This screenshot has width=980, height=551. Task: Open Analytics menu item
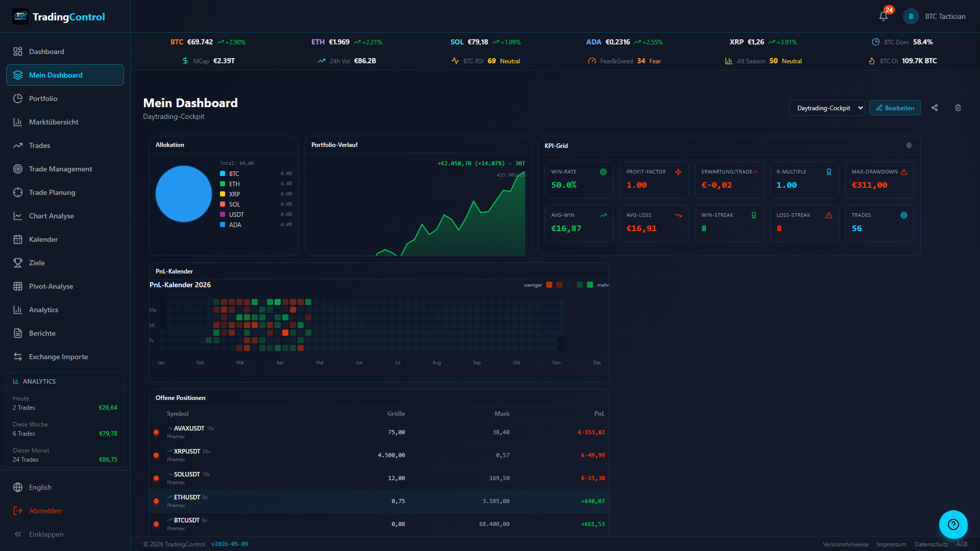coord(65,310)
